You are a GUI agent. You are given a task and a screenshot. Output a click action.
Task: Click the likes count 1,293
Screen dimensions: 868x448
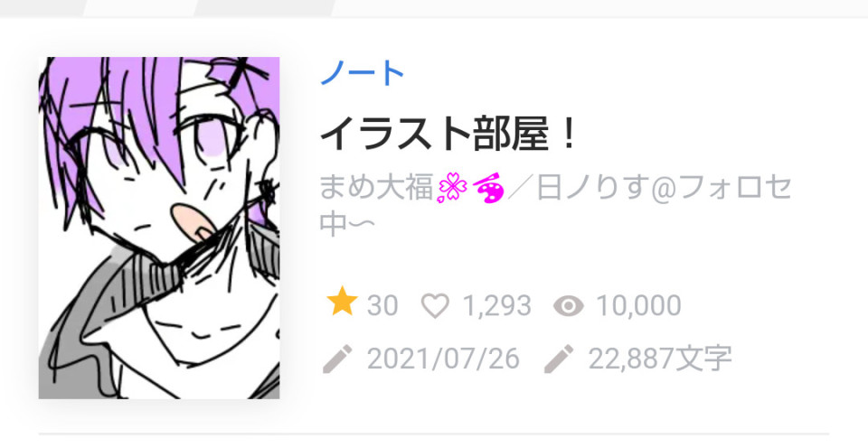click(496, 306)
